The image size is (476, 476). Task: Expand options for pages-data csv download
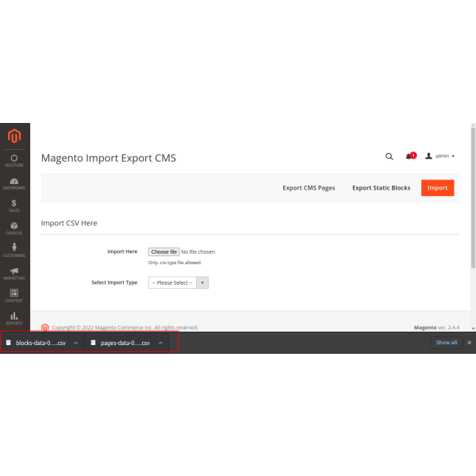tap(160, 343)
